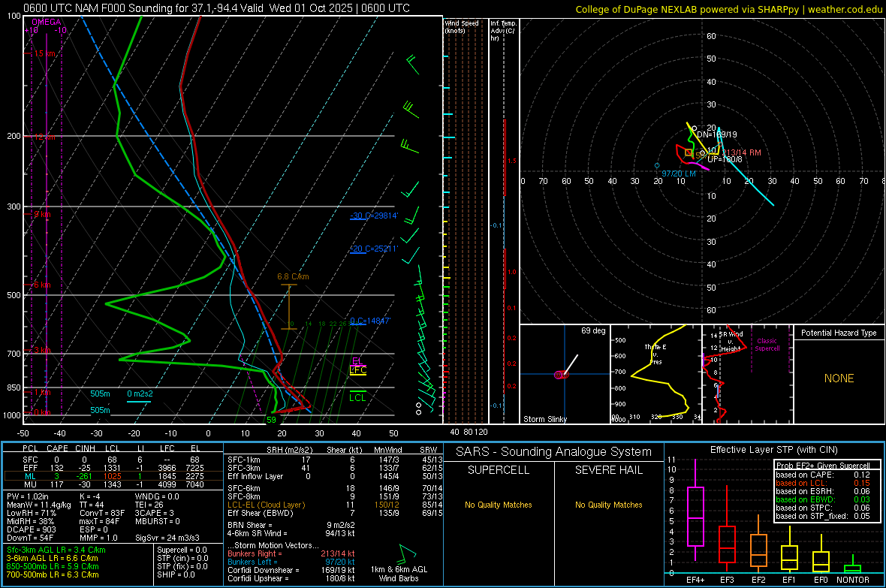This screenshot has height=588, width=886.
Task: Click the ConvT = 83F value
Action: click(101, 514)
